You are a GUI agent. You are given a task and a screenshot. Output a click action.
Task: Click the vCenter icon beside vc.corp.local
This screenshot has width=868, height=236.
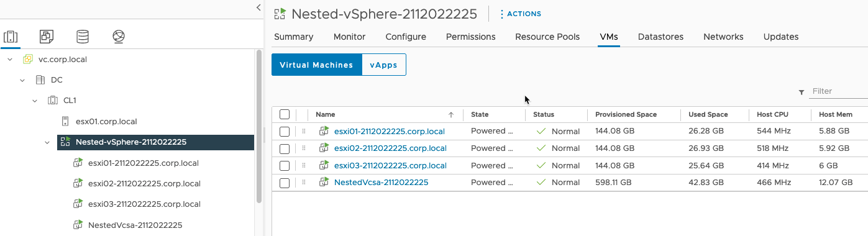point(27,60)
